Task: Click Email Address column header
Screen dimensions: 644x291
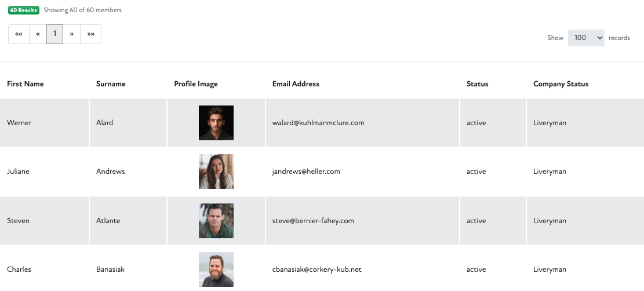Action: point(296,83)
